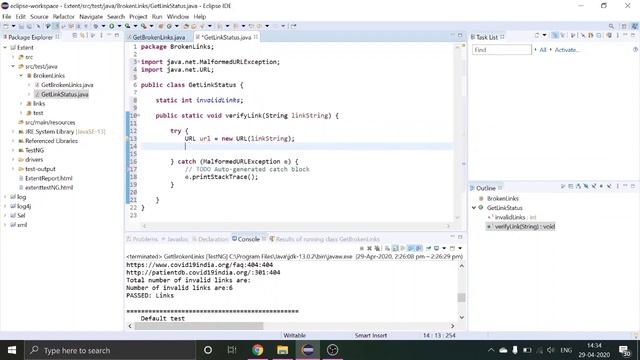Collapse the BrokenLinks package node
Screen dimensions: 640x360
click(x=21, y=76)
